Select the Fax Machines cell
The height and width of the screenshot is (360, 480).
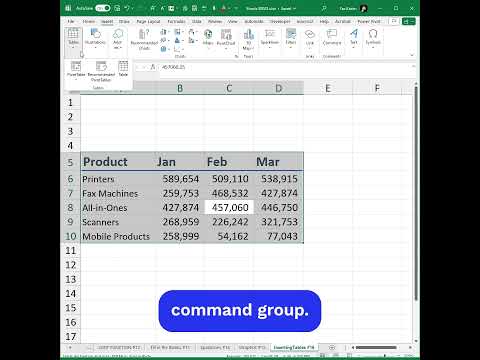tap(118, 193)
